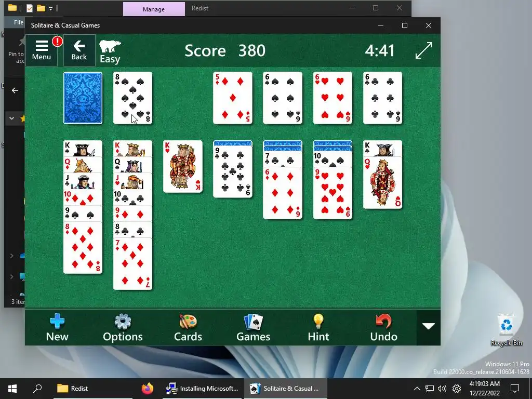Open taskbar Search magnifier

[37, 389]
